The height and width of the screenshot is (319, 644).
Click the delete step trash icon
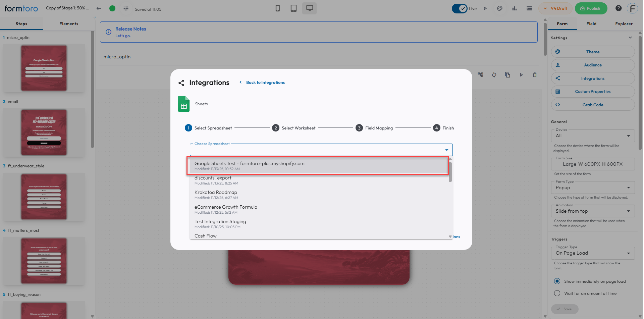(535, 75)
